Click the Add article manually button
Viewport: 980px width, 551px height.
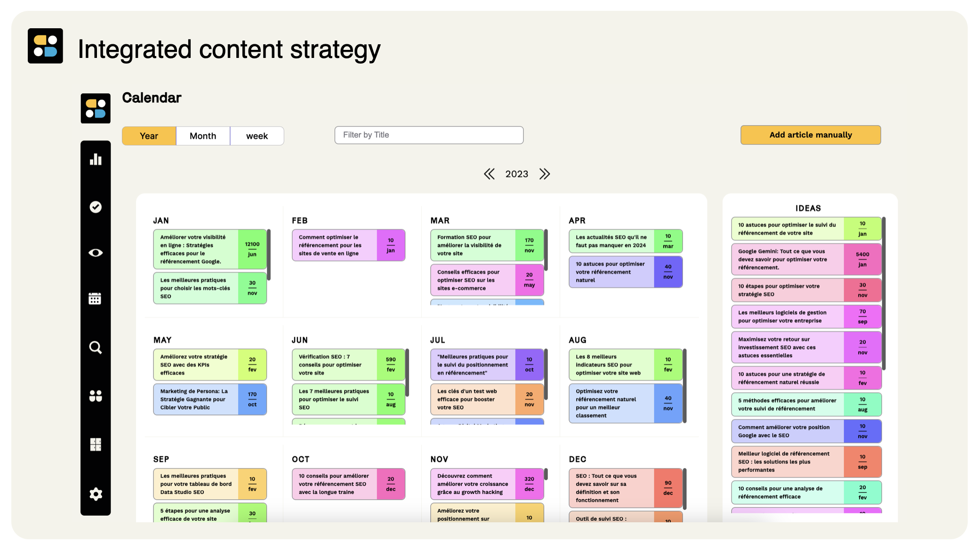click(810, 135)
